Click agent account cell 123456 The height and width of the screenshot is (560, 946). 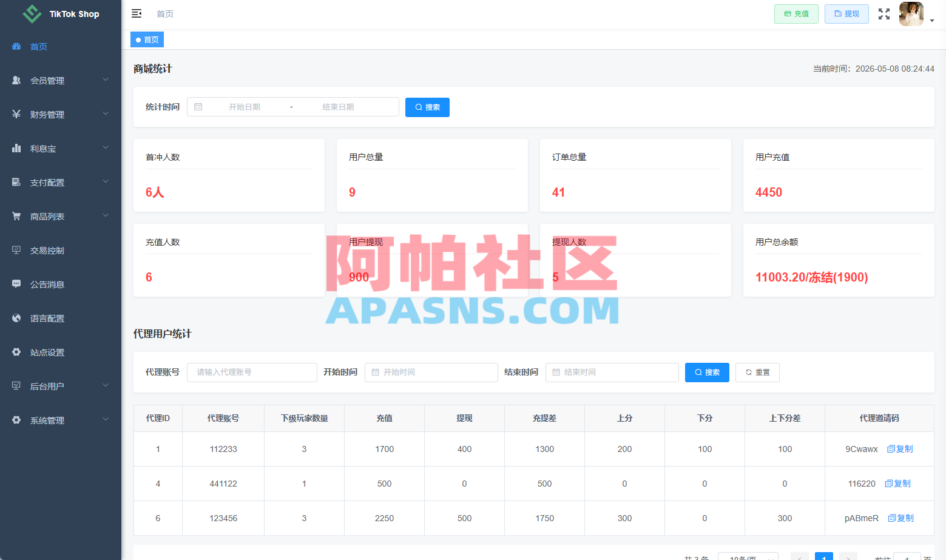click(x=223, y=518)
